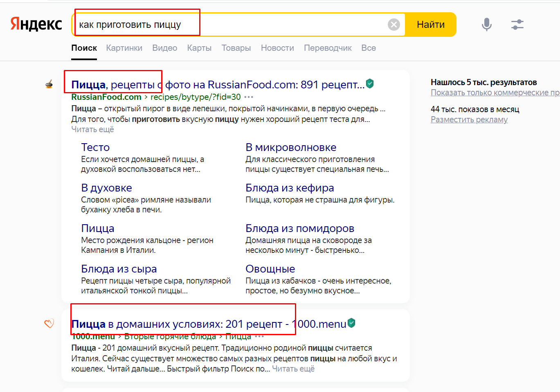The width and height of the screenshot is (560, 392).
Task: Switch to the Видео tab
Action: pyautogui.click(x=164, y=48)
